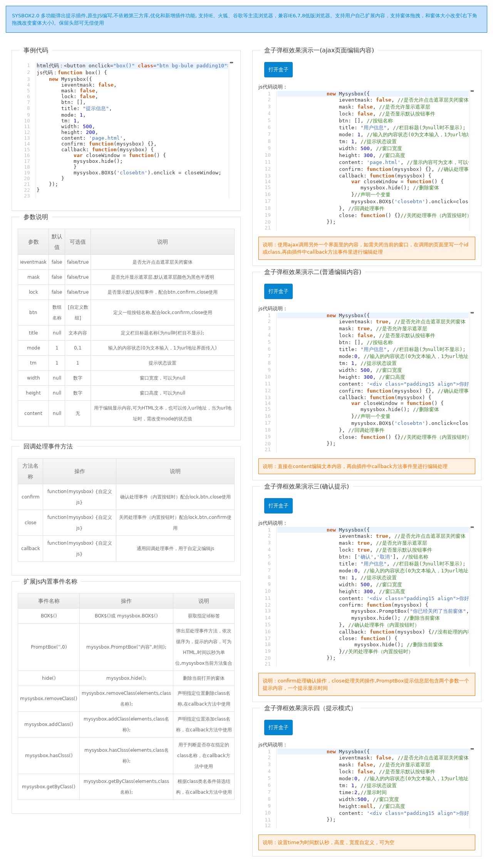Select the BOX$() event name cell

(x=49, y=616)
